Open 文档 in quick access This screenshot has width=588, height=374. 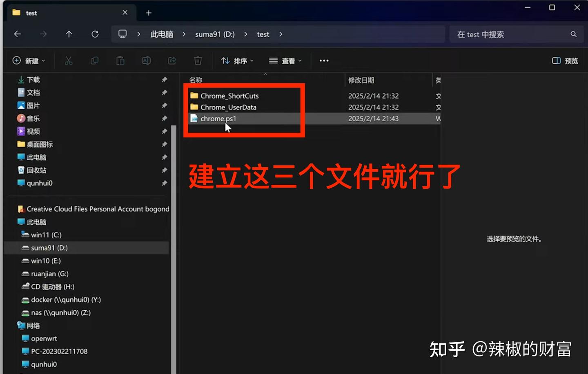[33, 92]
